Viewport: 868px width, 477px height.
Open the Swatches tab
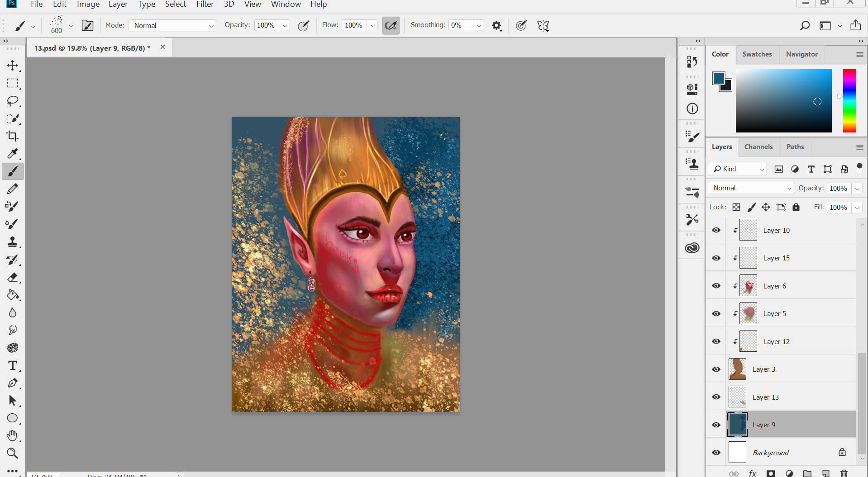[x=757, y=54]
